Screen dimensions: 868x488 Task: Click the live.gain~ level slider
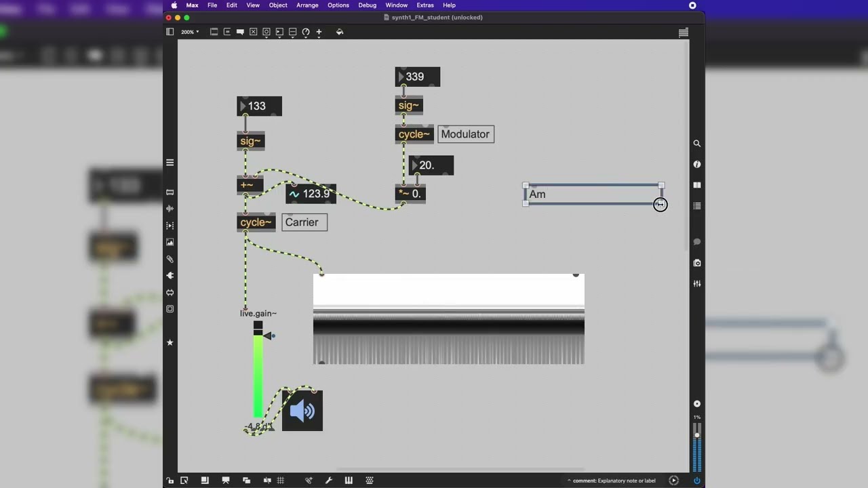coord(258,370)
